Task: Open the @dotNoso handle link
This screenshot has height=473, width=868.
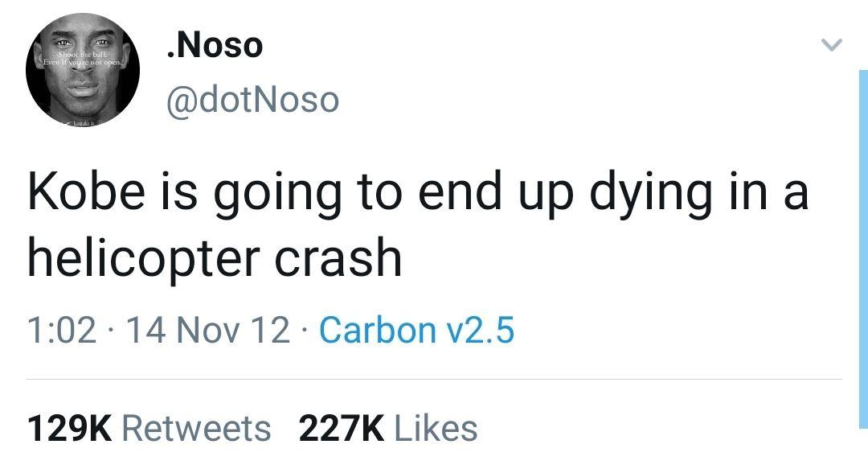Action: [x=252, y=101]
